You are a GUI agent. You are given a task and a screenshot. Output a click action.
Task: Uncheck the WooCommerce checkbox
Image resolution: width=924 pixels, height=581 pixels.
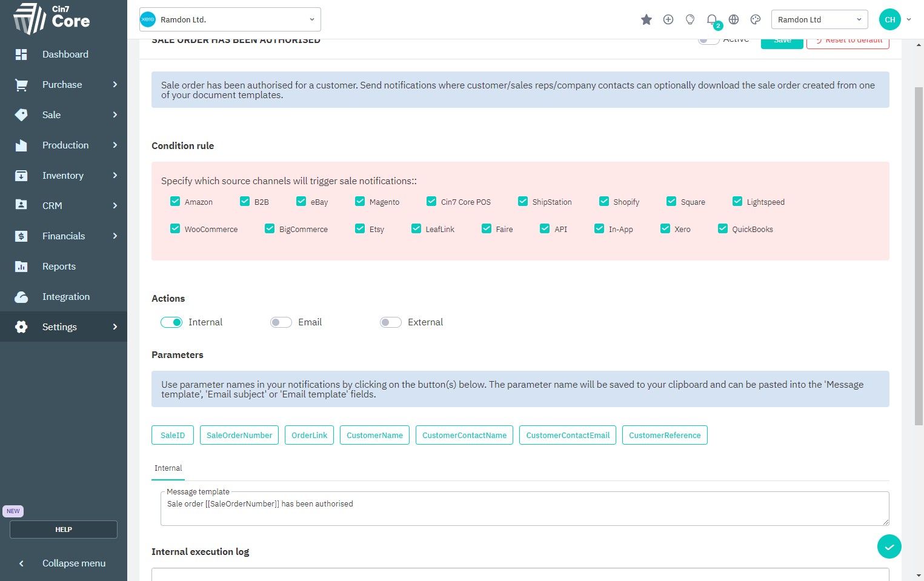(x=175, y=229)
